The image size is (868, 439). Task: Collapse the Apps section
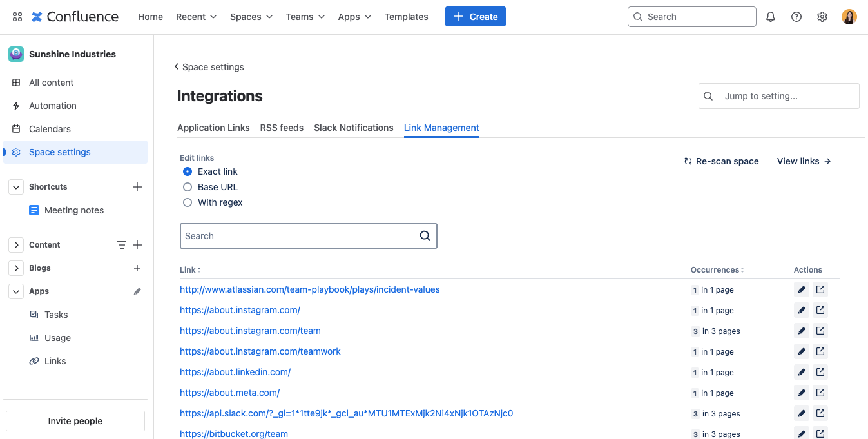point(15,291)
